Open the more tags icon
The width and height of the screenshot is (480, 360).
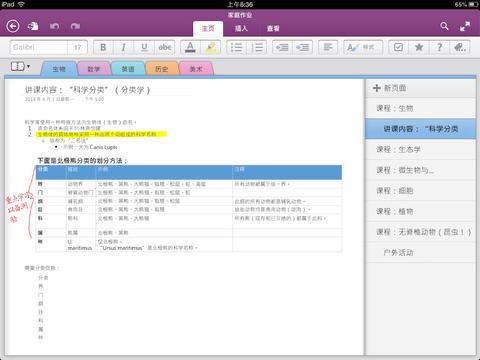[460, 47]
